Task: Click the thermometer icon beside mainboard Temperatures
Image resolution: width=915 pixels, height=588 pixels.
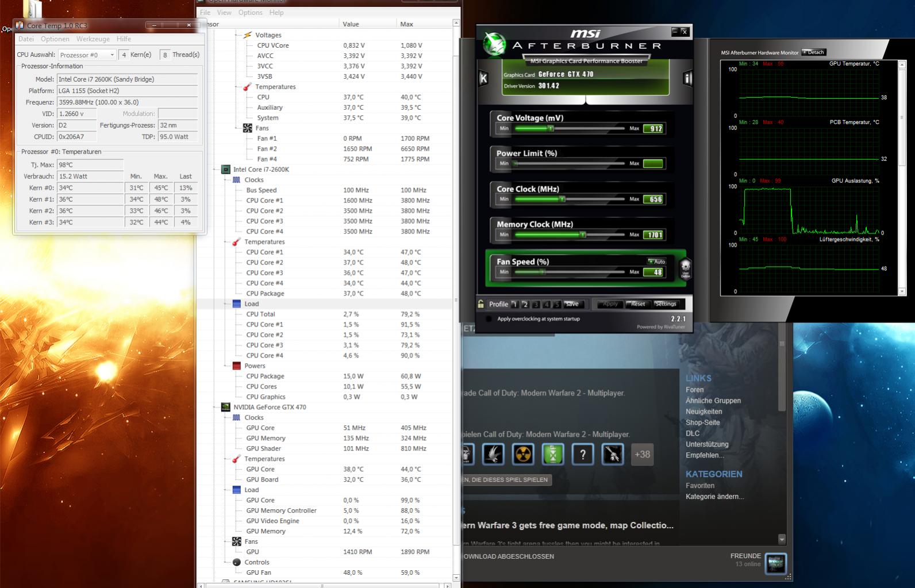Action: [247, 87]
